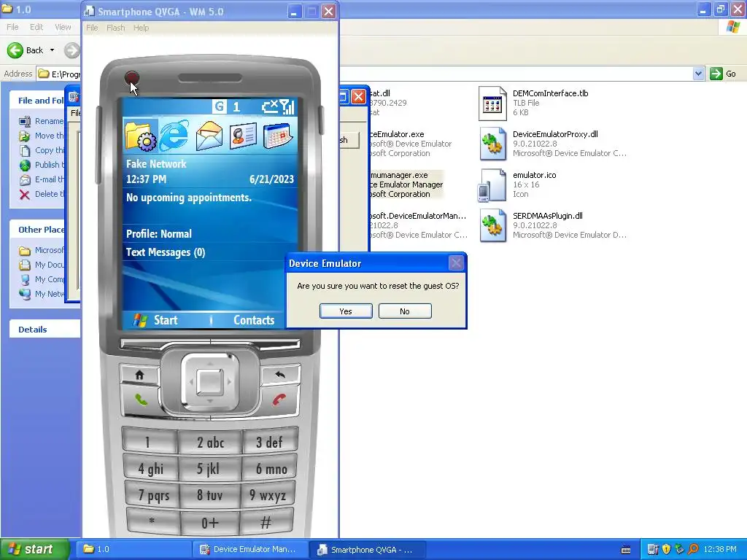Click keypad key 5 jkl
This screenshot has height=560, width=747.
(209, 469)
